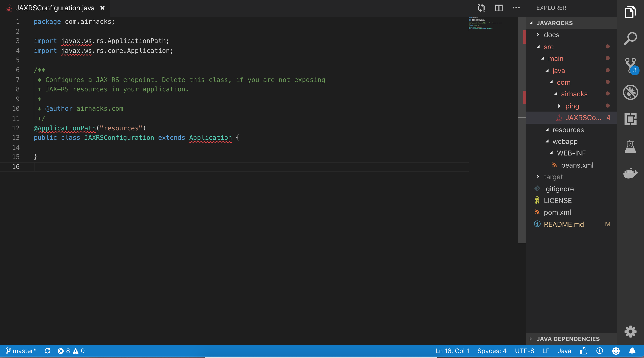Click the open changes compare icon
The image size is (644, 358).
[x=481, y=8]
